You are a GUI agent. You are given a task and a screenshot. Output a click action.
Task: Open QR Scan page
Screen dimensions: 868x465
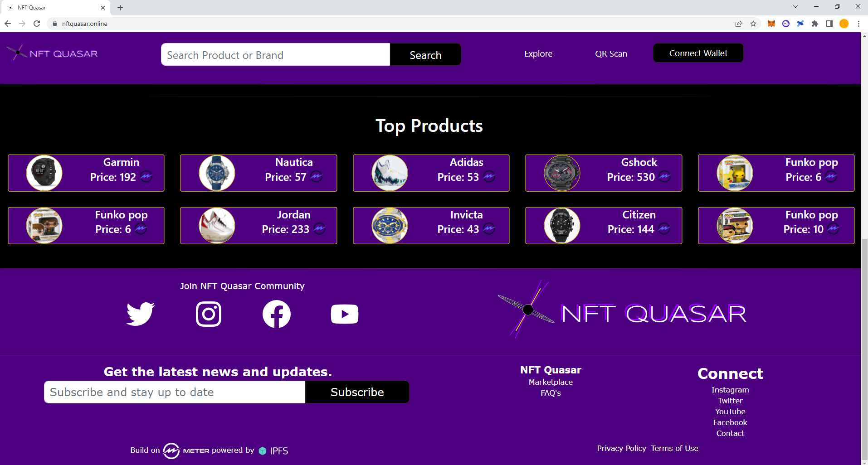(611, 53)
